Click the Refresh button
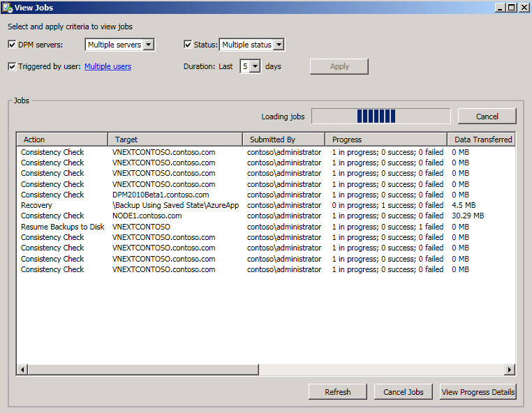Viewport: 532px width, 413px height. point(338,392)
